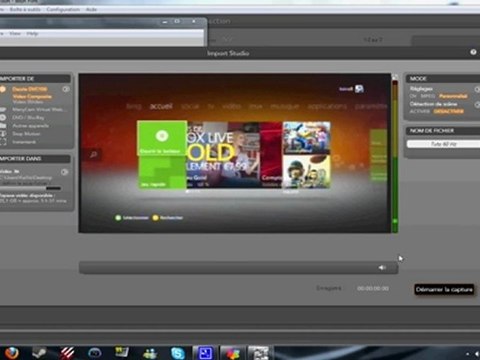Image resolution: width=480 pixels, height=360 pixels.
Task: Open Skype from the taskbar
Action: (178, 353)
